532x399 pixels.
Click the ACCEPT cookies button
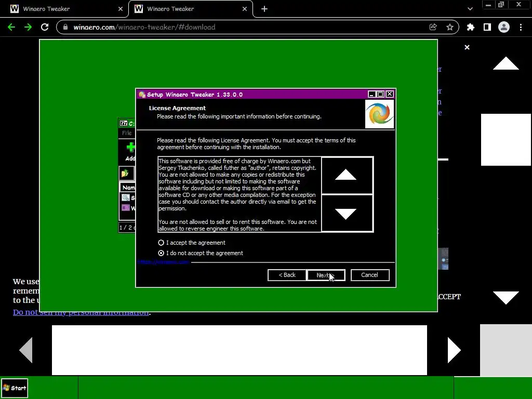point(448,297)
